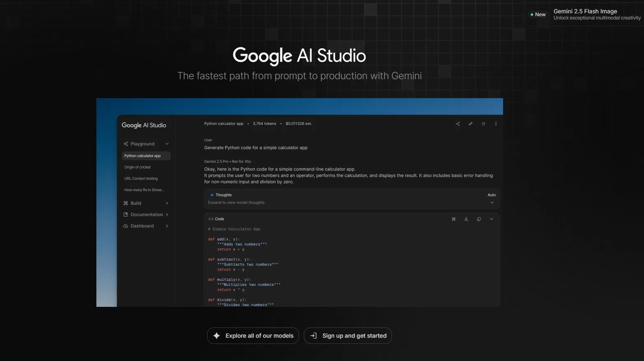This screenshot has height=361, width=644.
Task: Click the def add(x, y): code line
Action: click(x=224, y=239)
